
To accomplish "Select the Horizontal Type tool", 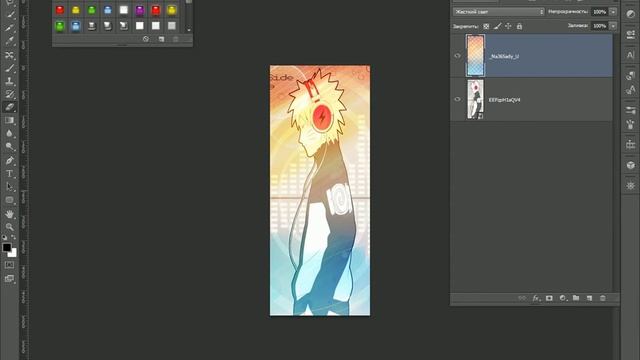I will pyautogui.click(x=9, y=173).
